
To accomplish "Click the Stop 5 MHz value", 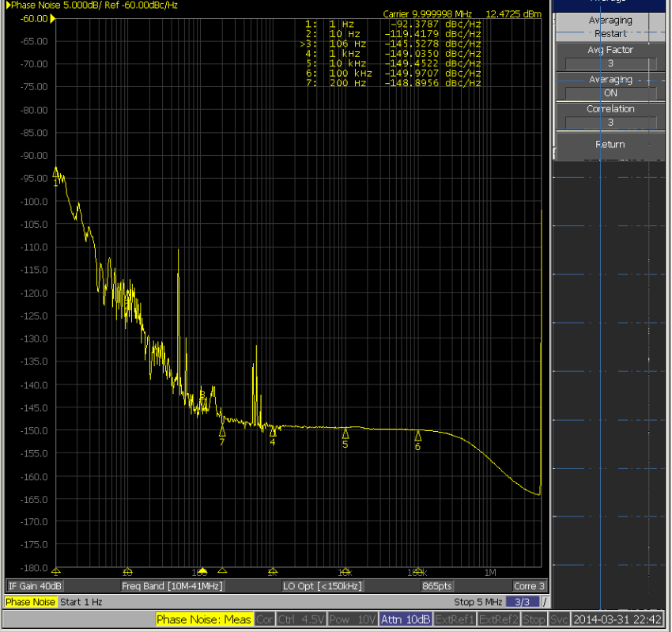I will 478,602.
